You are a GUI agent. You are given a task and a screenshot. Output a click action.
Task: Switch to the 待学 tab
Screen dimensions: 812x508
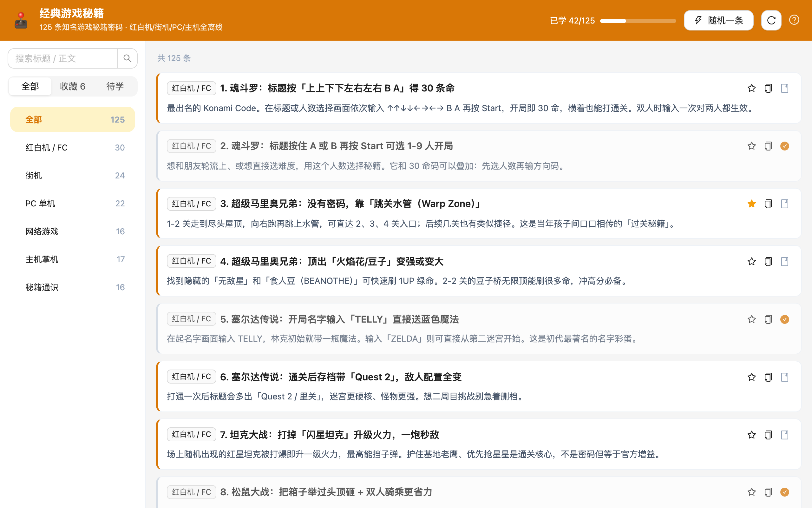click(115, 86)
